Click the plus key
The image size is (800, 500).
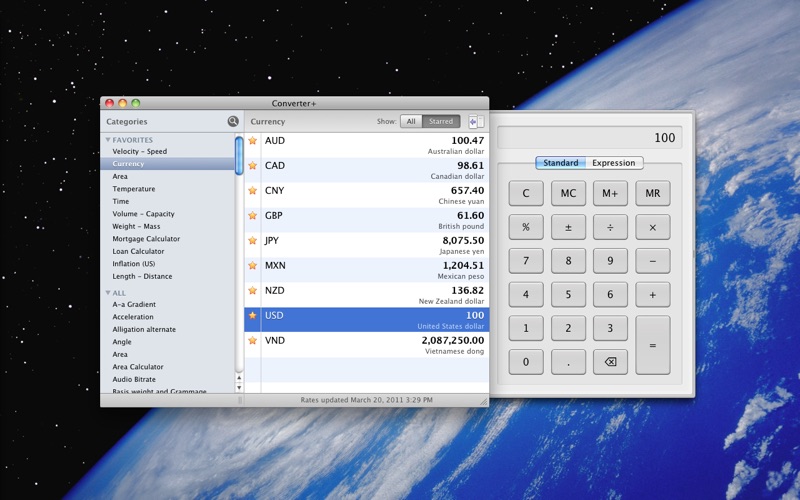pyautogui.click(x=653, y=294)
